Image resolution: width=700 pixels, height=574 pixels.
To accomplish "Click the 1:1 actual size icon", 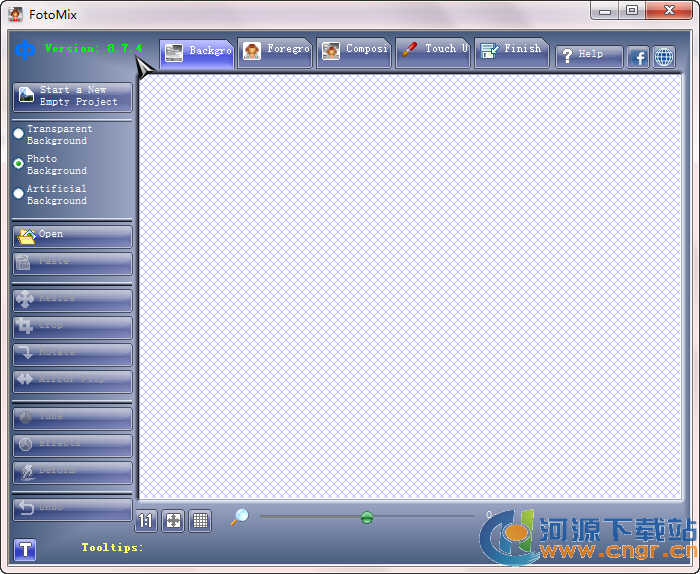I will point(146,520).
